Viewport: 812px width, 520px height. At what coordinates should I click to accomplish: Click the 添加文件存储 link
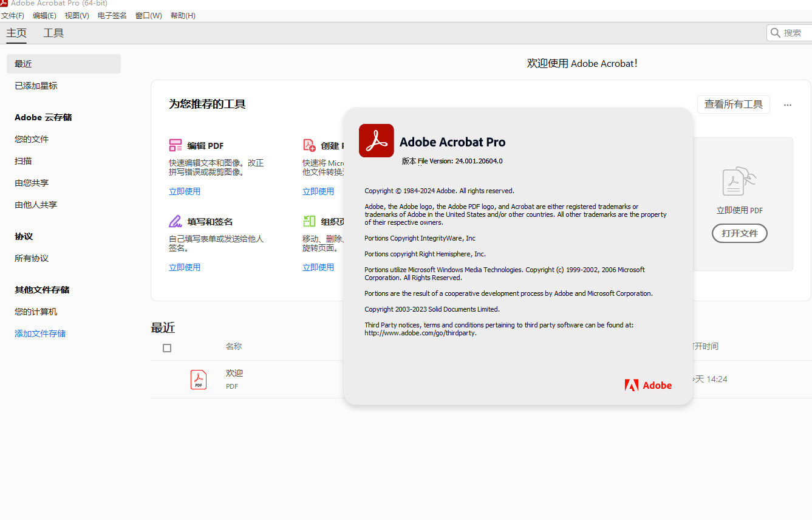[x=40, y=334]
